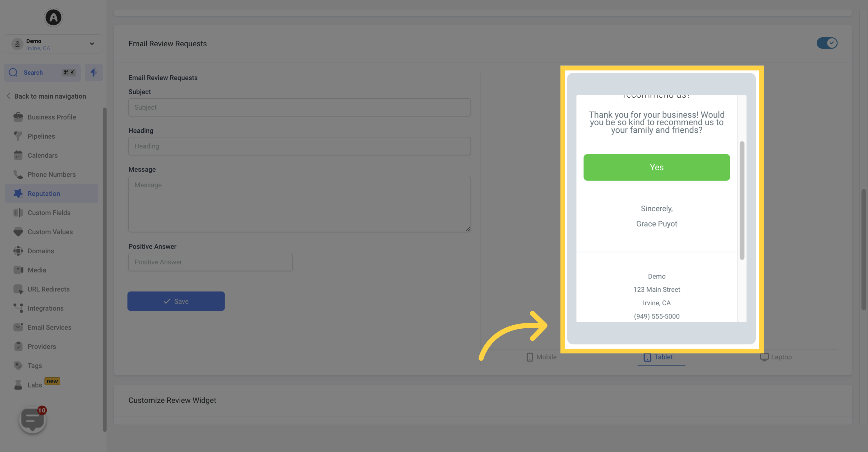Click the Subject input field
Image resolution: width=868 pixels, height=452 pixels.
[299, 107]
